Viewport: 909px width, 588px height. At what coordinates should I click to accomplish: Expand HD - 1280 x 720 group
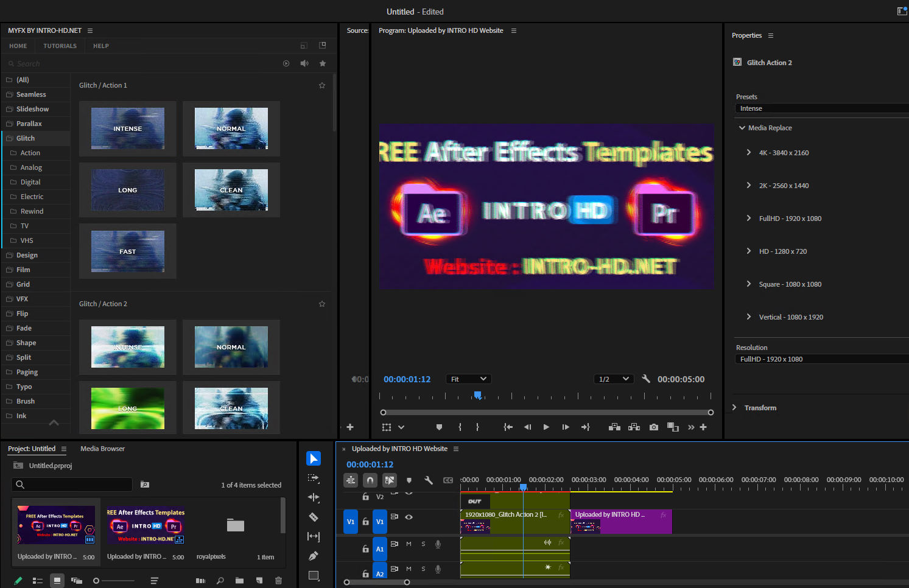(748, 251)
